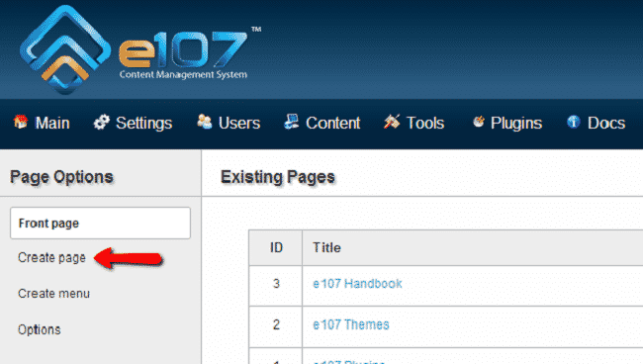Click the people icon beside Users
The width and height of the screenshot is (643, 364).
tap(204, 122)
